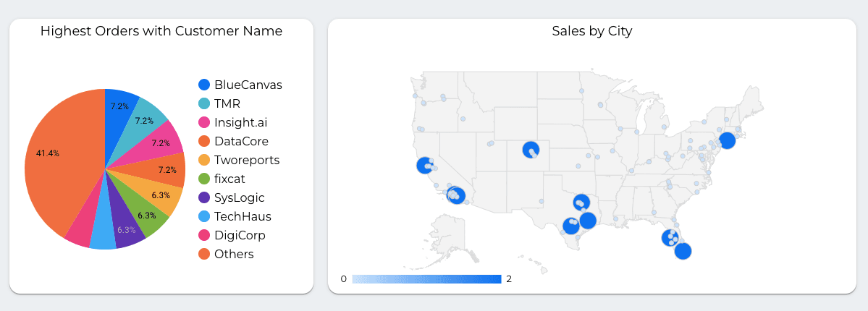
Task: Click the BlueCanvas blue legend dot
Action: pyautogui.click(x=204, y=85)
